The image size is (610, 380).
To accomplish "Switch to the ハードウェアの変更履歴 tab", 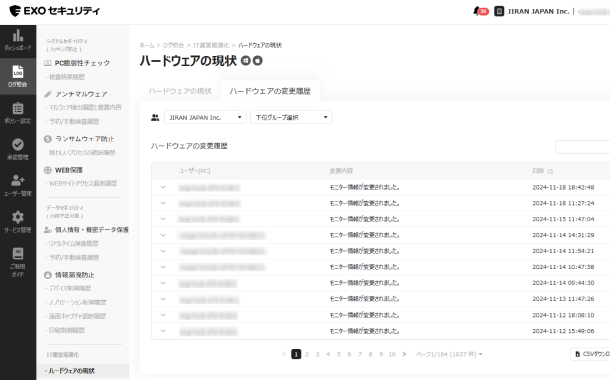I will (270, 91).
